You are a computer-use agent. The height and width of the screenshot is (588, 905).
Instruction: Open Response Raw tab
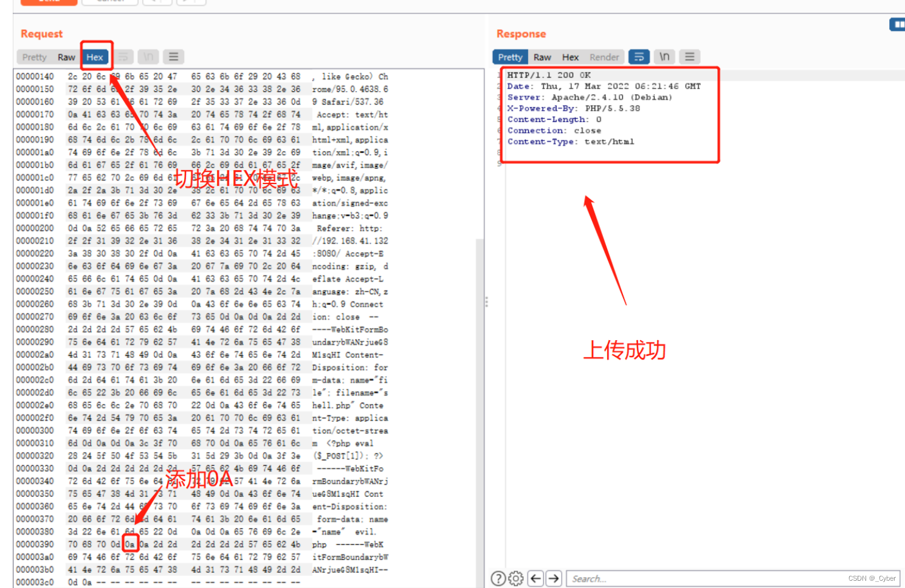(x=542, y=57)
